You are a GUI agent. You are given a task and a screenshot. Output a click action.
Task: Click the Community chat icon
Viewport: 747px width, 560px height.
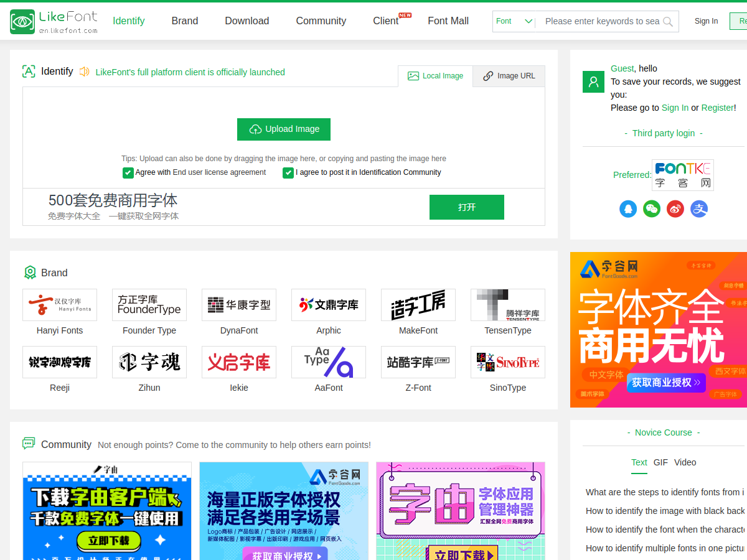[29, 444]
